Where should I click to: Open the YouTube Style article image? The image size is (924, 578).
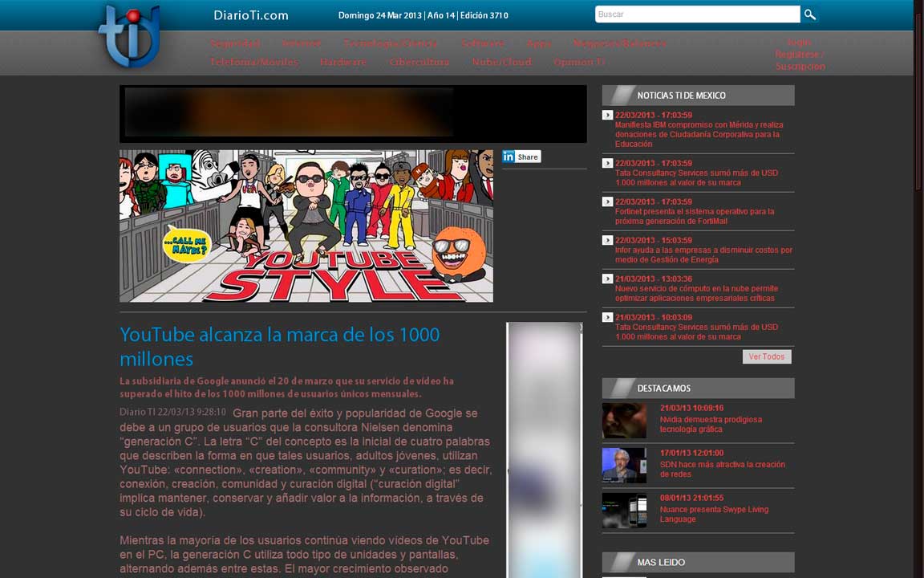(306, 226)
